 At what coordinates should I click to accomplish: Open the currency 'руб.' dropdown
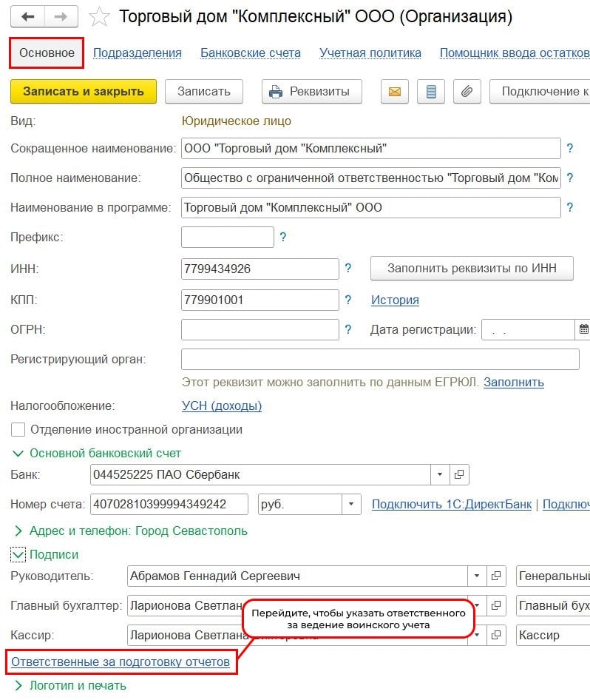350,505
